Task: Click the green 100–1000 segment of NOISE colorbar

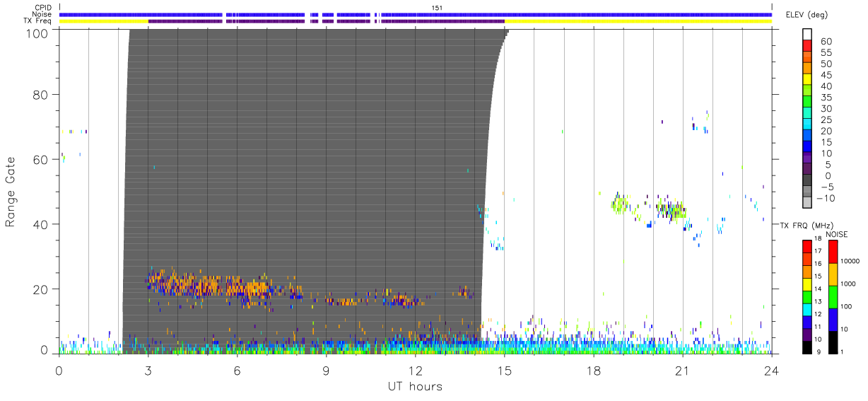Action: click(833, 296)
